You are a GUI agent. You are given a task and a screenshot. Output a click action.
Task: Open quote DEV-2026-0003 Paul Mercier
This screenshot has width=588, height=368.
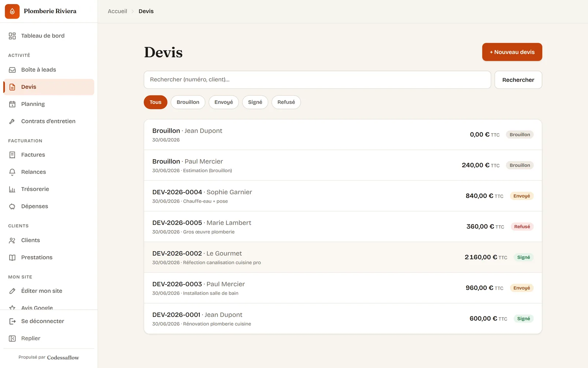tap(343, 288)
